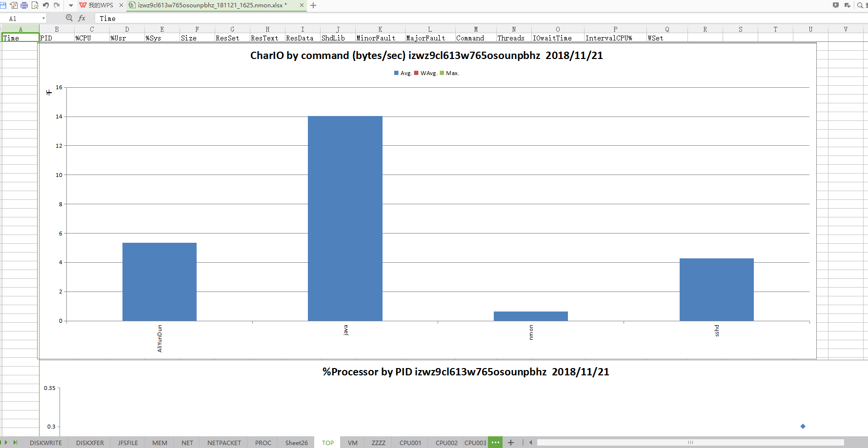Expand the quick access toolbar dropdown
This screenshot has height=448, width=868.
(x=71, y=5)
